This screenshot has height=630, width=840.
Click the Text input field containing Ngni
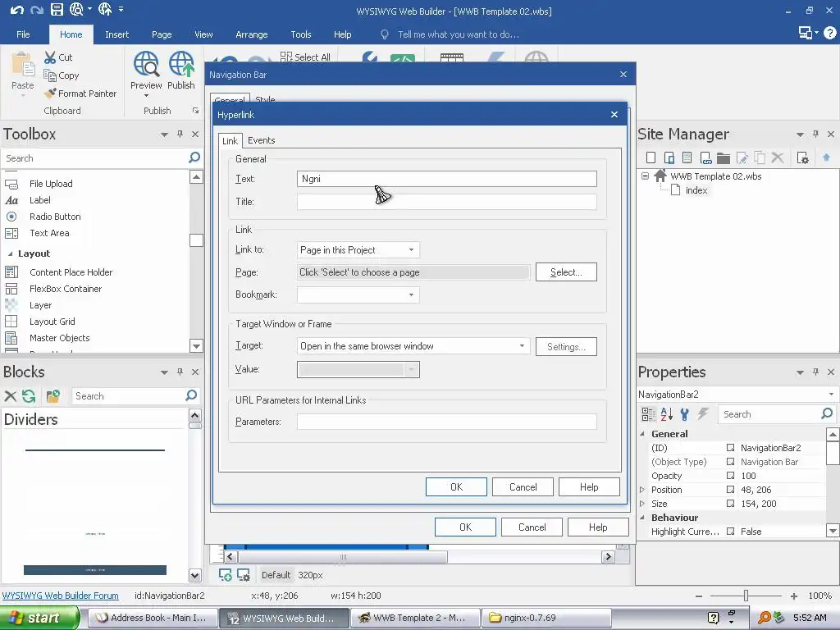pos(447,179)
